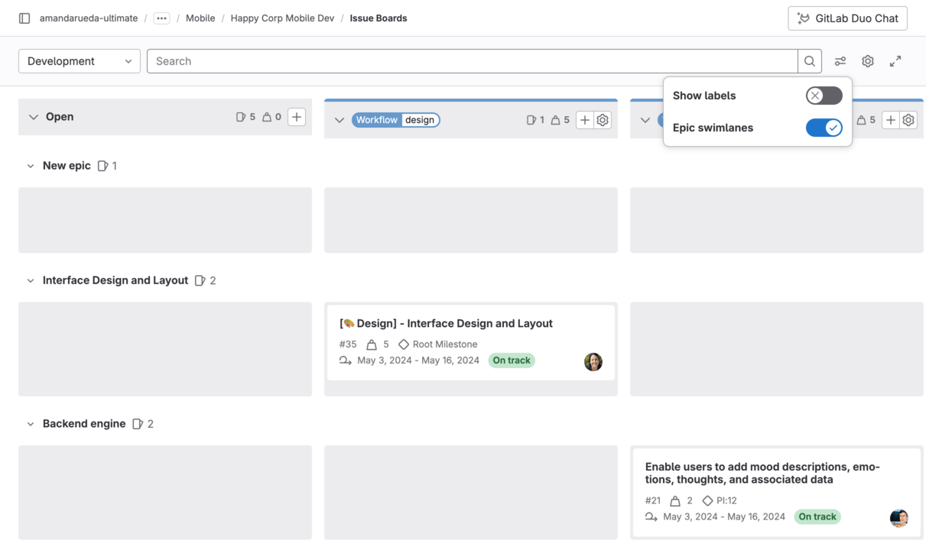Enable the Show labels toggle

tap(824, 95)
